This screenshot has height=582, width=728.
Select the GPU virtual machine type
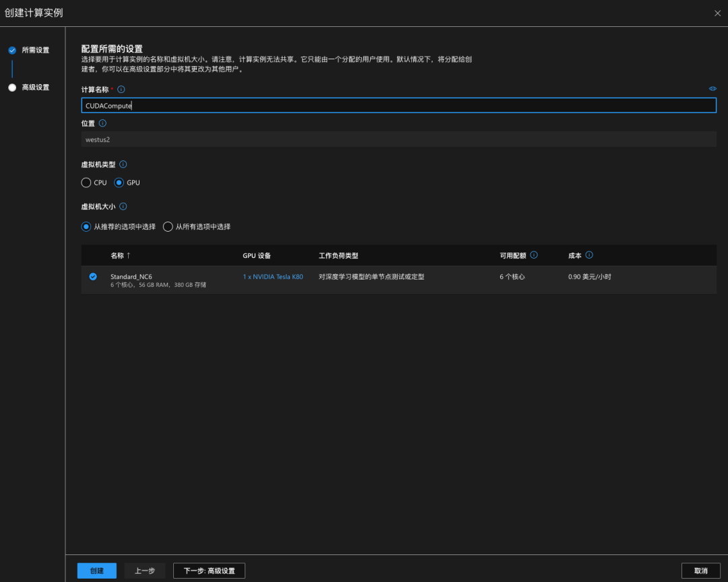pos(119,183)
